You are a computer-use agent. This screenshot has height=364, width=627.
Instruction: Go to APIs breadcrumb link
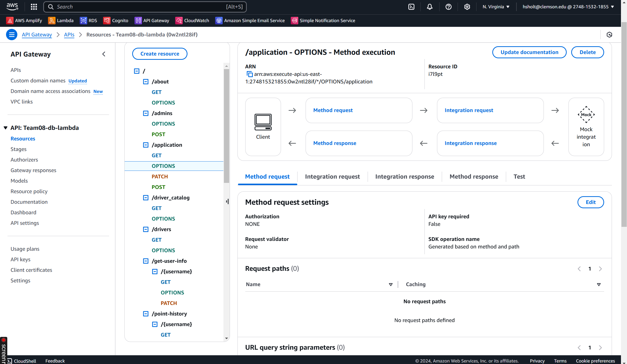(x=69, y=35)
